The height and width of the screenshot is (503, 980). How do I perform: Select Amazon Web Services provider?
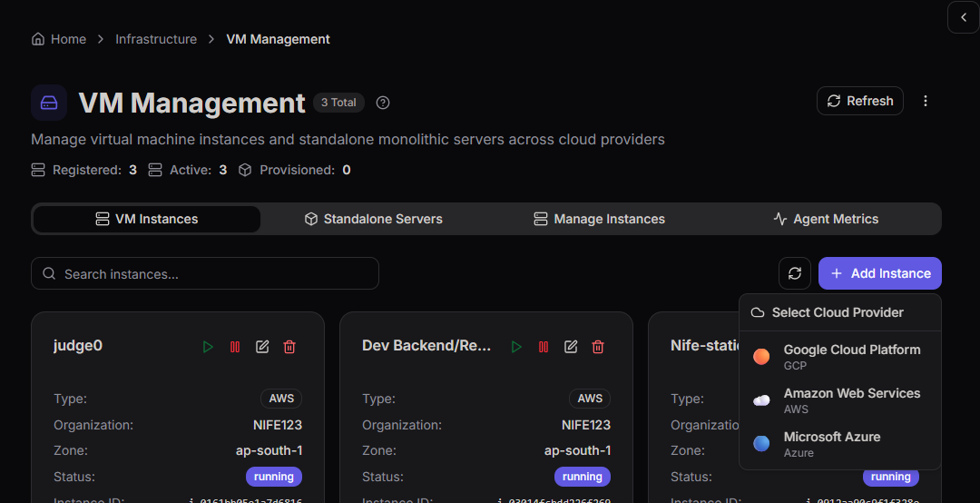(x=840, y=400)
